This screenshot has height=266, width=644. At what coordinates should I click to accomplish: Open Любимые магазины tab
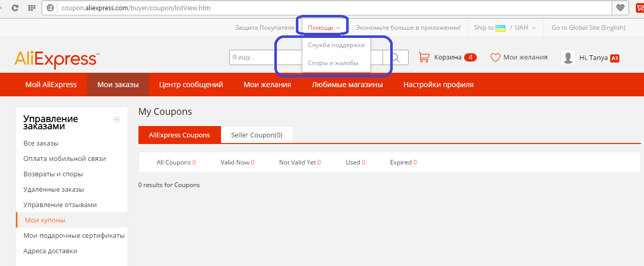[x=347, y=85]
